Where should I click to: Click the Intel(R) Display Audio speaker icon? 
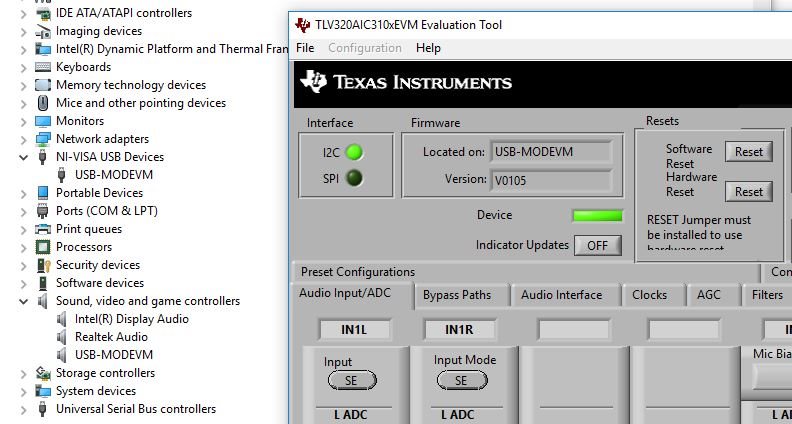pos(62,319)
